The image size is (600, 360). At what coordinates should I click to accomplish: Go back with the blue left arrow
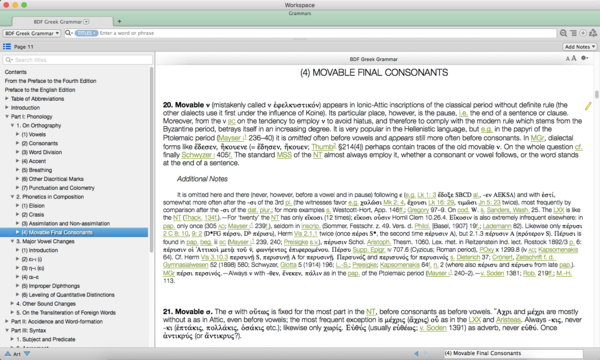tap(416, 353)
